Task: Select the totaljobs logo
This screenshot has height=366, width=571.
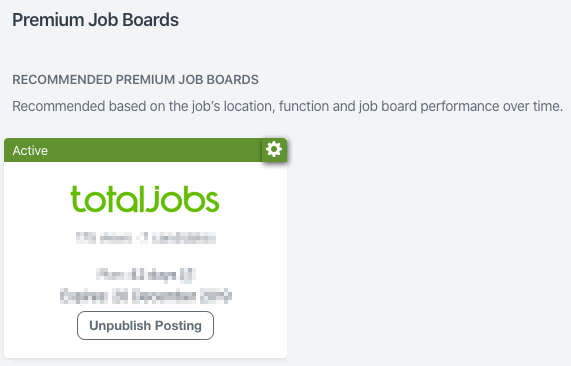Action: coord(145,199)
